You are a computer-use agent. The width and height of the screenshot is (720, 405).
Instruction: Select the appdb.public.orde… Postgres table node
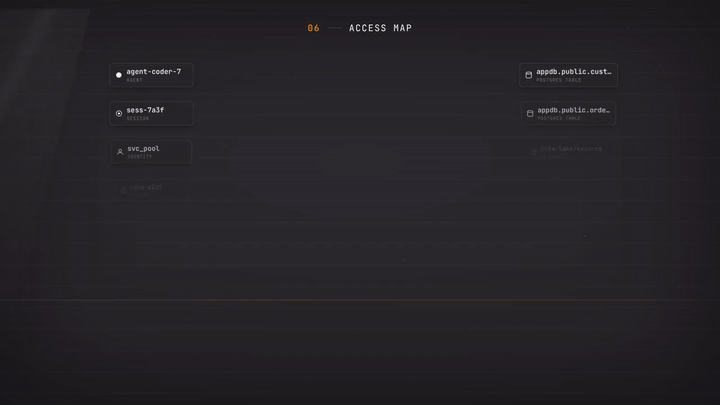(x=568, y=113)
